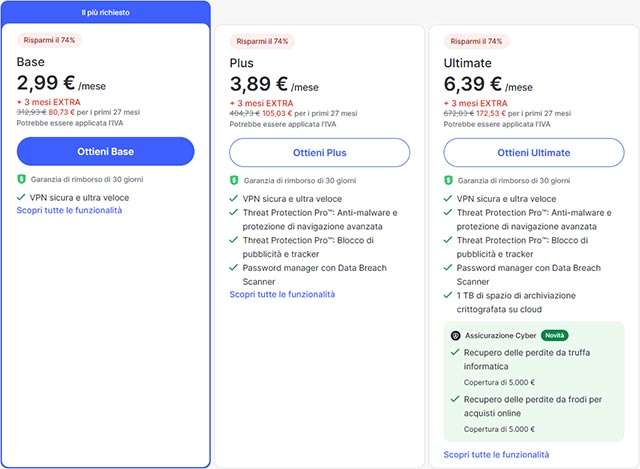Click checkmark beside Recupero perdite da truffa informatica
Image resolution: width=640 pixels, height=469 pixels.
(455, 353)
